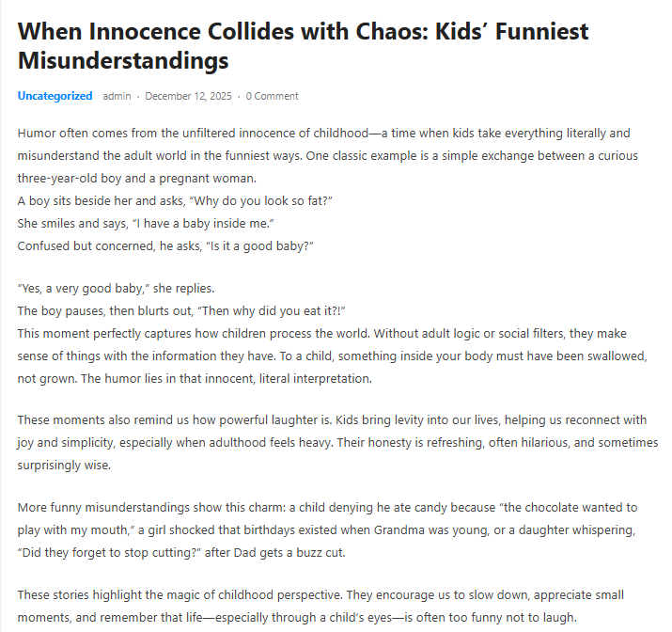Viewport: 672px width, 632px height.
Task: Open the "0 Comment" link
Action: (x=273, y=96)
